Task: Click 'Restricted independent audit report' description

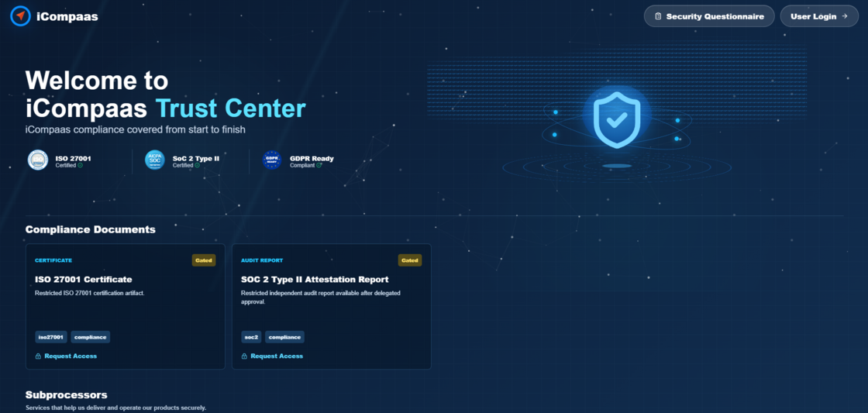Action: pyautogui.click(x=321, y=298)
